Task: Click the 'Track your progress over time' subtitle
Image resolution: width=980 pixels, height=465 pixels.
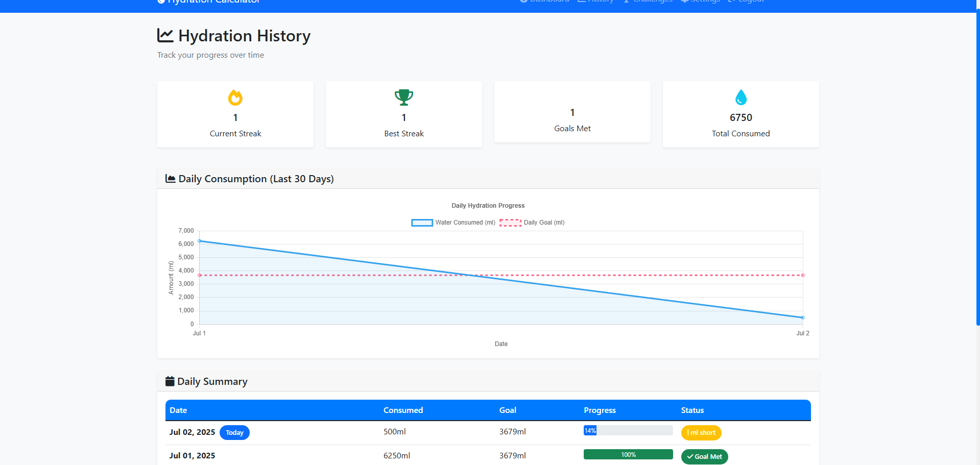Action: coord(210,55)
